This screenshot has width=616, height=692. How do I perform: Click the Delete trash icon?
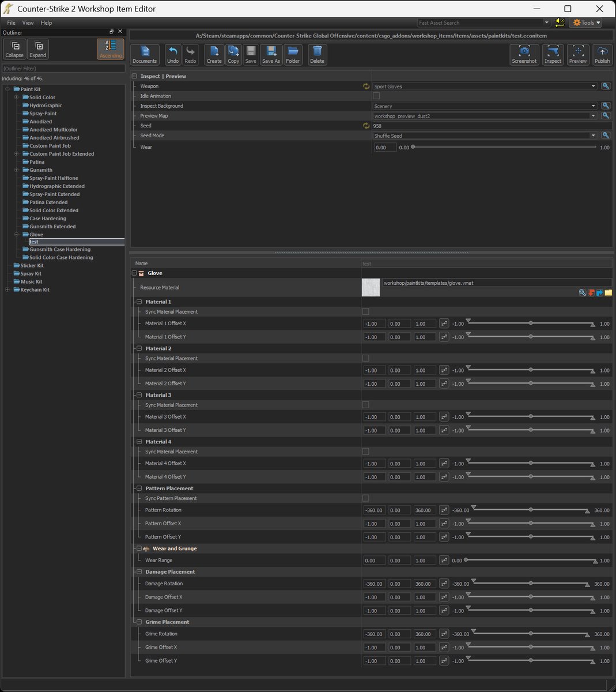coord(317,55)
